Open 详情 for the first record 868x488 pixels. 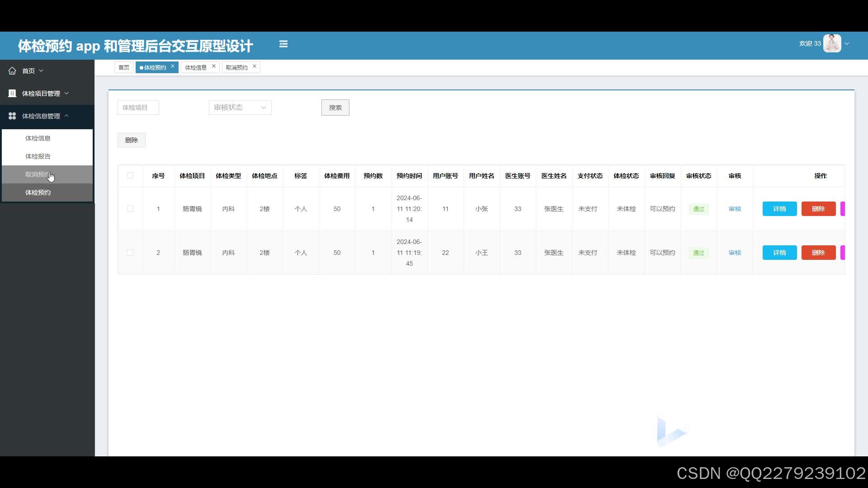(779, 209)
